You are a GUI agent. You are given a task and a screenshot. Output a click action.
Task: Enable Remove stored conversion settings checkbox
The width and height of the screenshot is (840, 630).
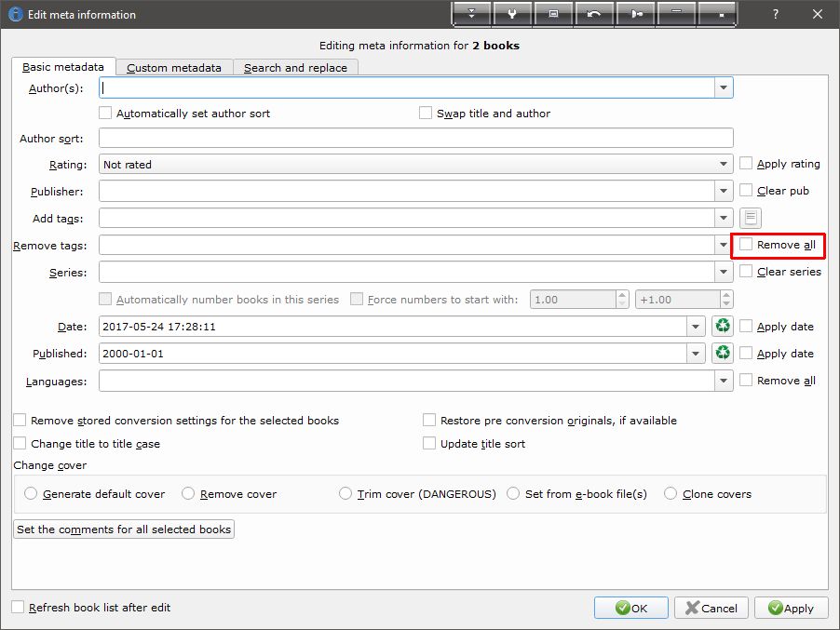[20, 421]
